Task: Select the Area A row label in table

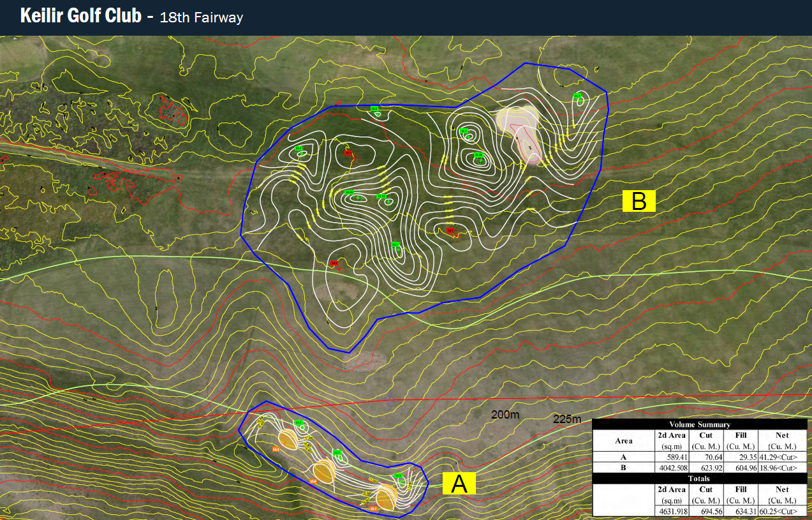Action: [624, 457]
